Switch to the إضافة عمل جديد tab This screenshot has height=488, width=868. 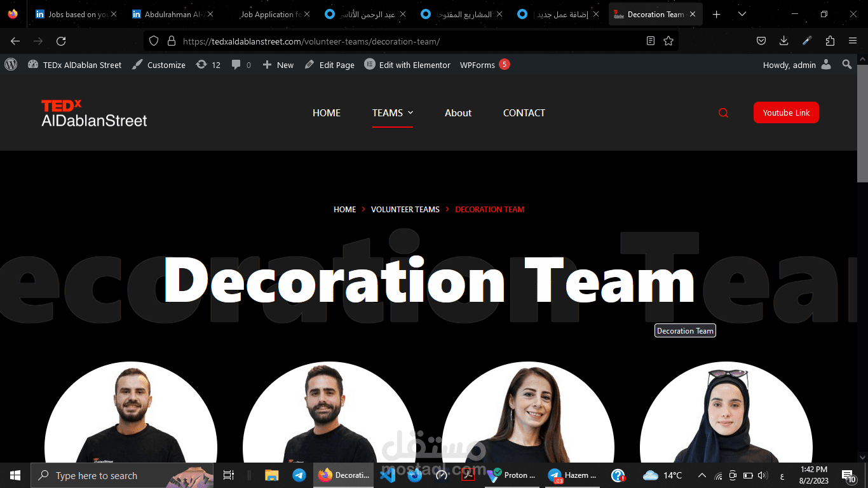(559, 14)
